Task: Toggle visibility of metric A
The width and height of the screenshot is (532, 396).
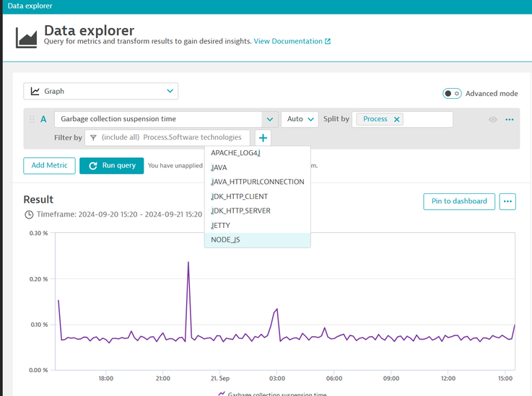Action: pyautogui.click(x=493, y=120)
